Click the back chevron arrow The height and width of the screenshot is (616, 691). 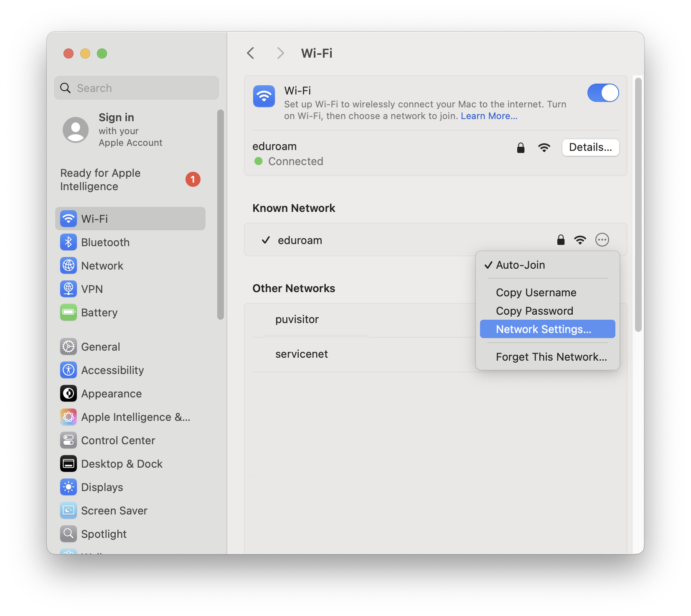click(250, 53)
